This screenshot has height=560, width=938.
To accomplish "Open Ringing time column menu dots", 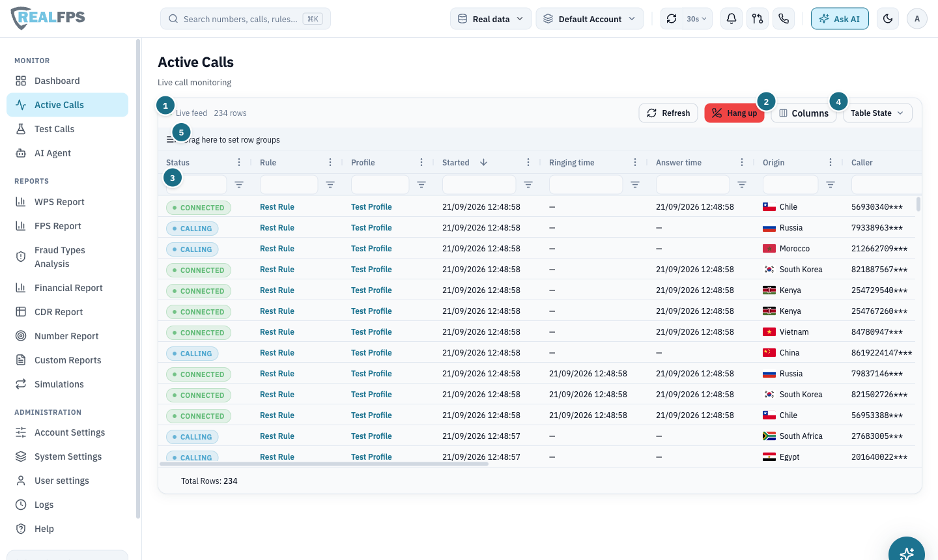I will 635,162.
